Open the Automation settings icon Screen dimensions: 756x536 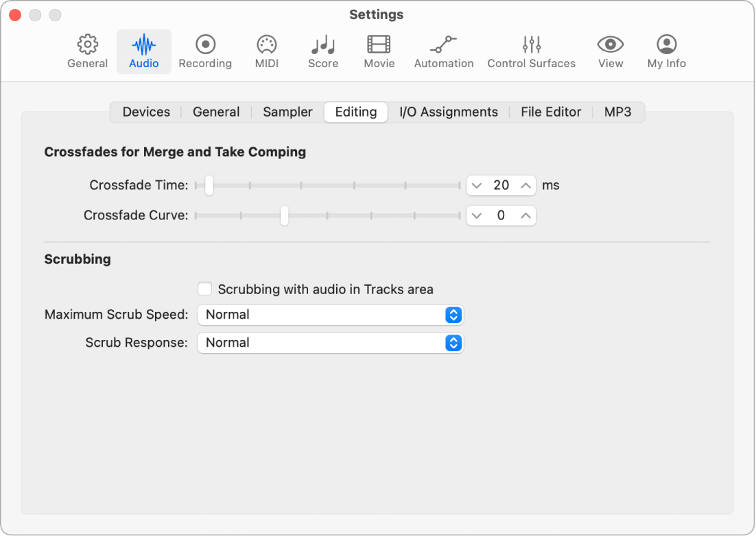[x=444, y=51]
